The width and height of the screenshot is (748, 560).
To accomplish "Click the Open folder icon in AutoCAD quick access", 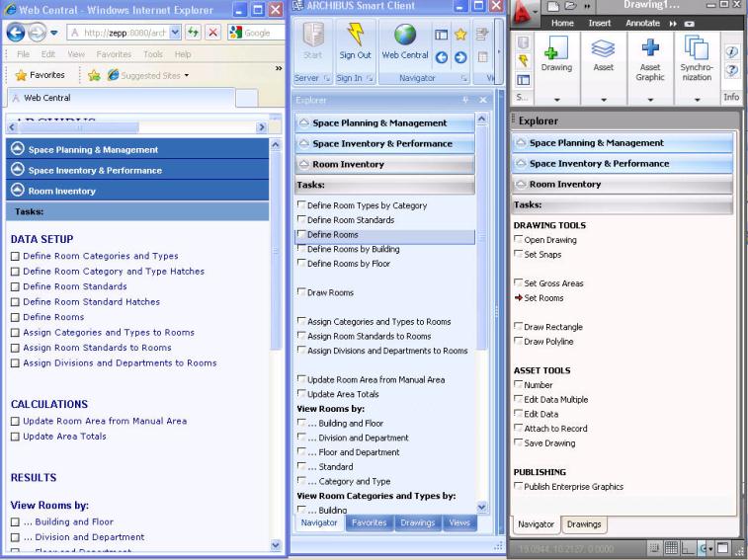I will point(570,6).
